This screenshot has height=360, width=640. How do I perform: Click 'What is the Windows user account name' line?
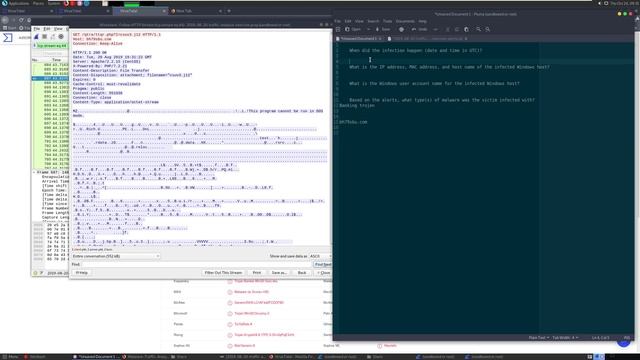coord(434,83)
